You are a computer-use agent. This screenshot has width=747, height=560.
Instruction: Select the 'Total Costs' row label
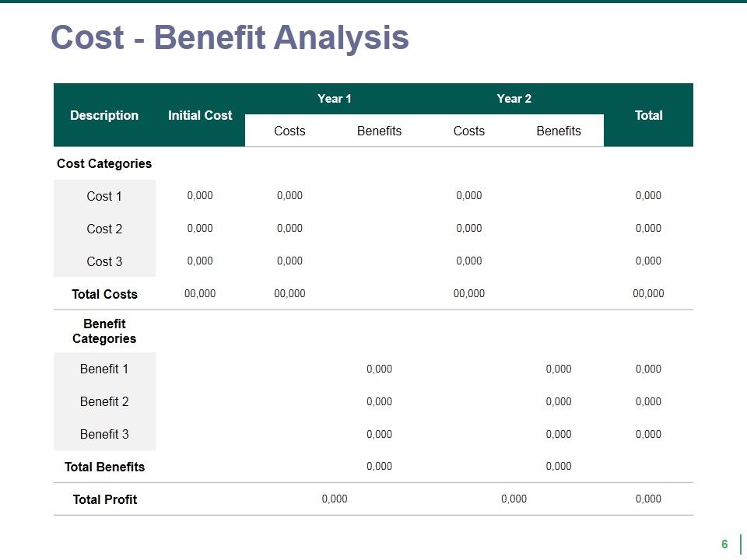coord(104,294)
